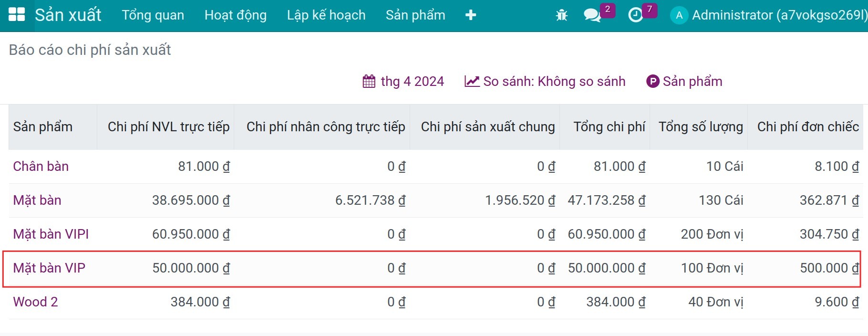Click the messages badge showing 2
Image resolution: width=868 pixels, height=336 pixels.
[x=608, y=10]
